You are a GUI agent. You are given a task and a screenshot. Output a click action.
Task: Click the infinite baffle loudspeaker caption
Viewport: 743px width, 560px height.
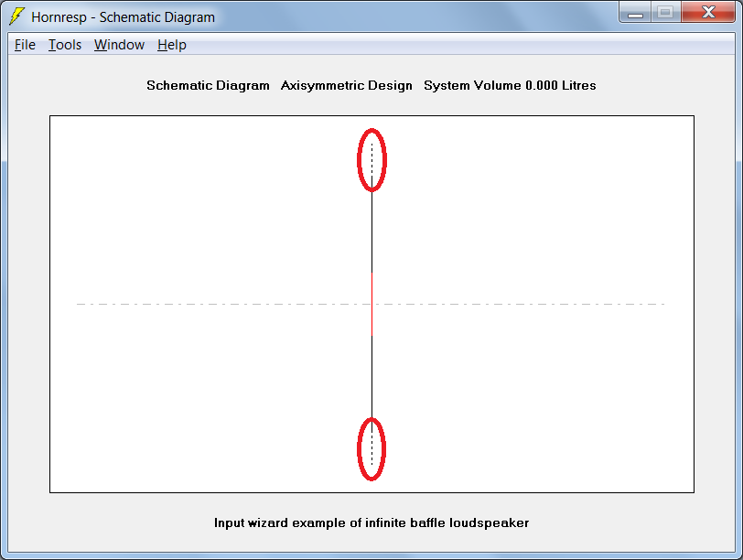tap(371, 522)
